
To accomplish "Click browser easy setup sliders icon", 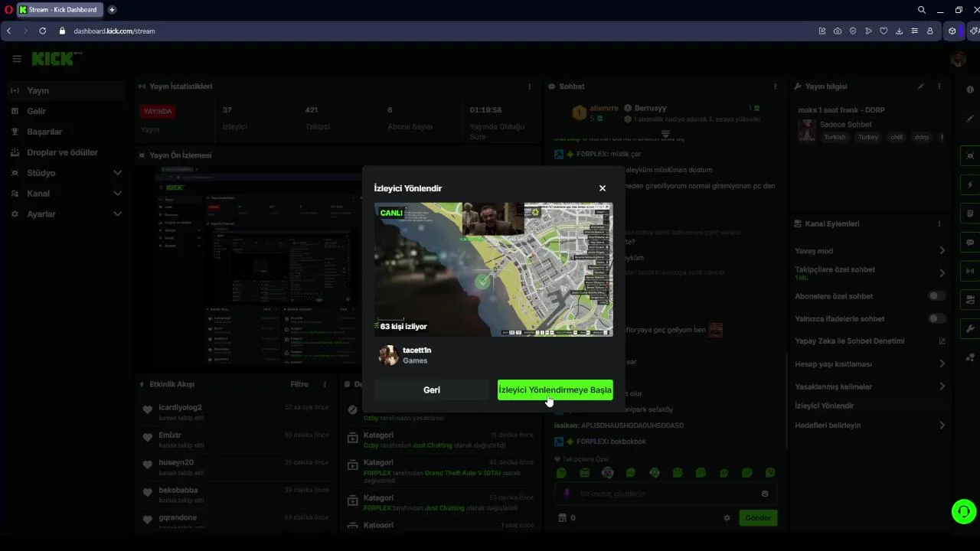I will 914,31.
